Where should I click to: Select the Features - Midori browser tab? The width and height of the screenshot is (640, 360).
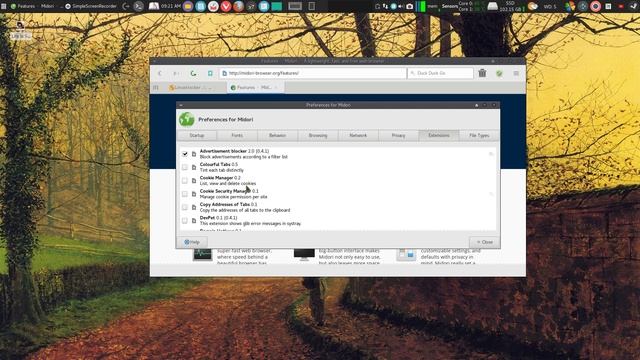pyautogui.click(x=255, y=87)
